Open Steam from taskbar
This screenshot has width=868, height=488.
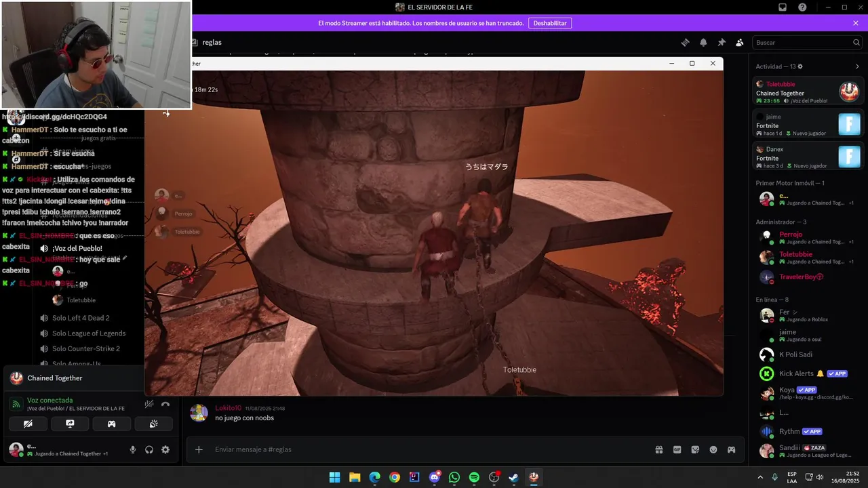[x=514, y=477]
